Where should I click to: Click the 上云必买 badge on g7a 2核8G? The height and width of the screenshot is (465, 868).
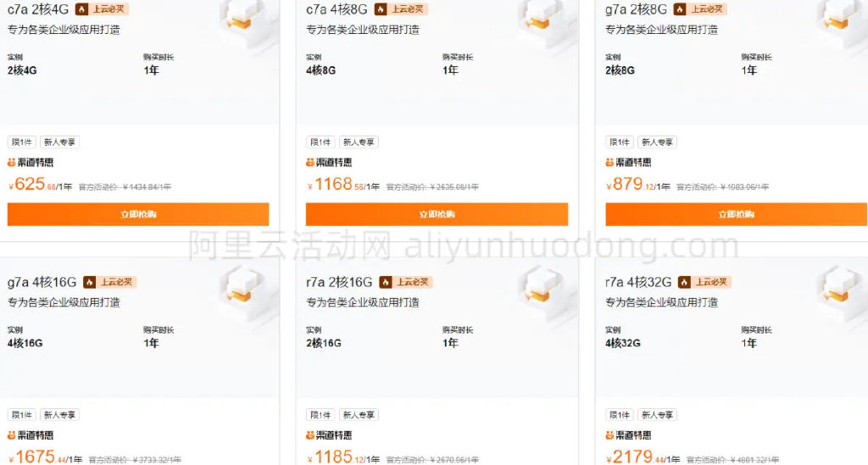(x=700, y=9)
